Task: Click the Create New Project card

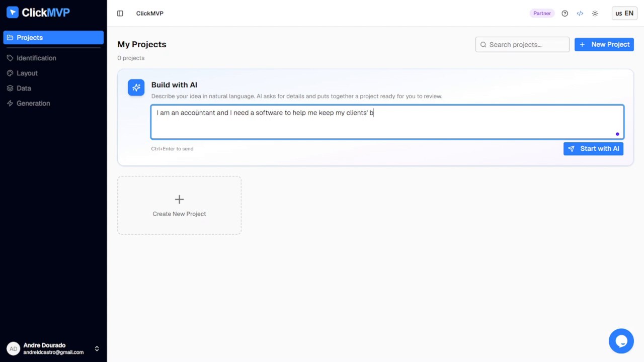Action: point(179,205)
